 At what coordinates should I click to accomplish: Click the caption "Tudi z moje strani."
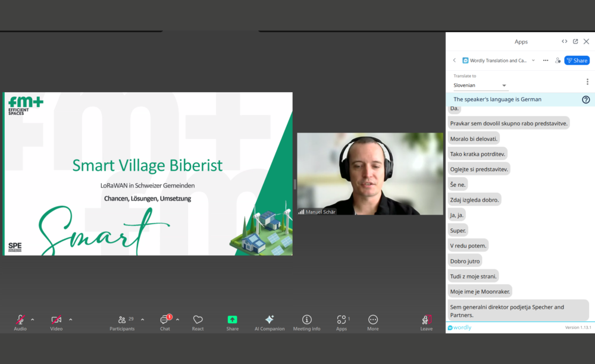click(473, 276)
